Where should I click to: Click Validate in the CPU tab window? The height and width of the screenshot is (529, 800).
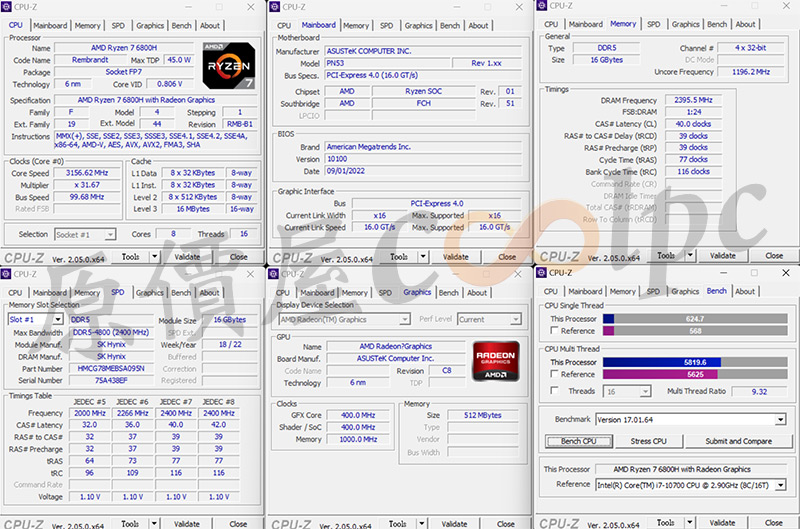(x=187, y=257)
